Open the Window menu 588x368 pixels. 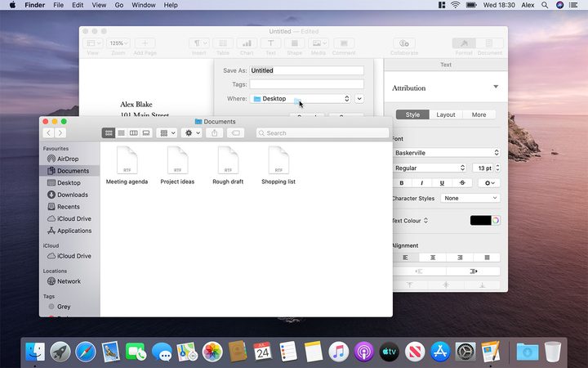(x=144, y=5)
